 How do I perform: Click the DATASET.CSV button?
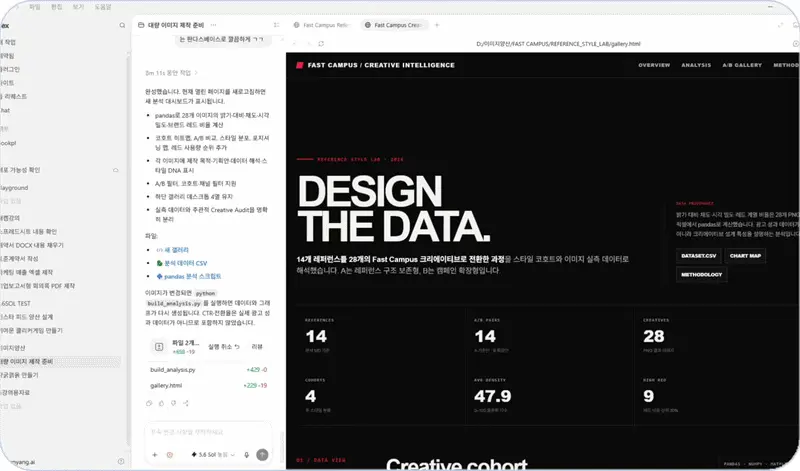[698, 256]
